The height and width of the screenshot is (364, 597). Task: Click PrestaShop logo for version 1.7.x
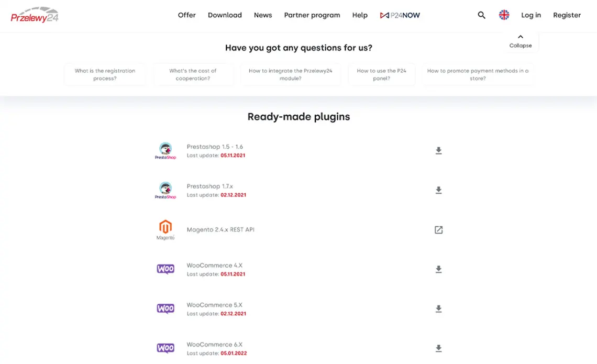pyautogui.click(x=165, y=190)
